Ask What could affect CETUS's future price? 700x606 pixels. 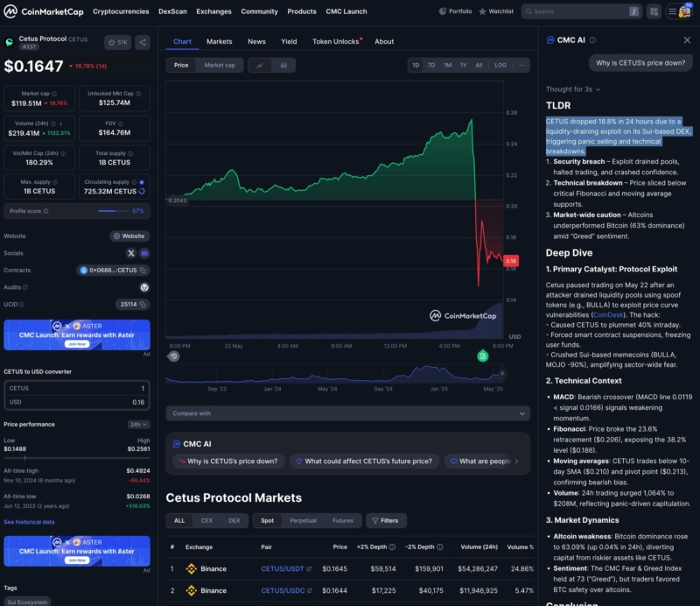(364, 462)
